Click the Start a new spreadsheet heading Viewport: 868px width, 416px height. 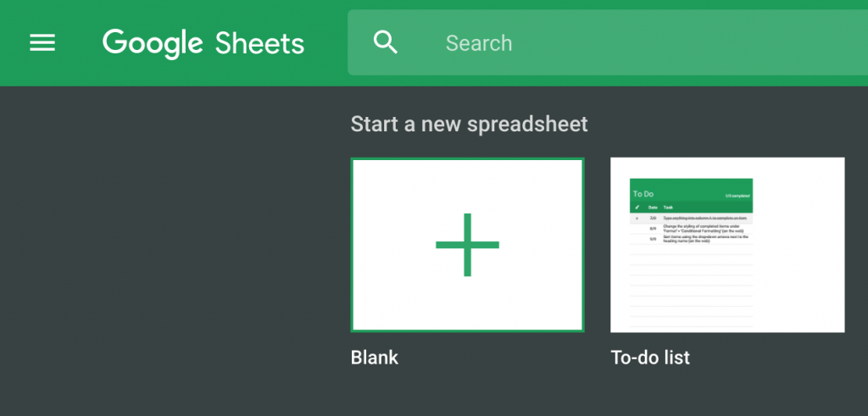469,125
